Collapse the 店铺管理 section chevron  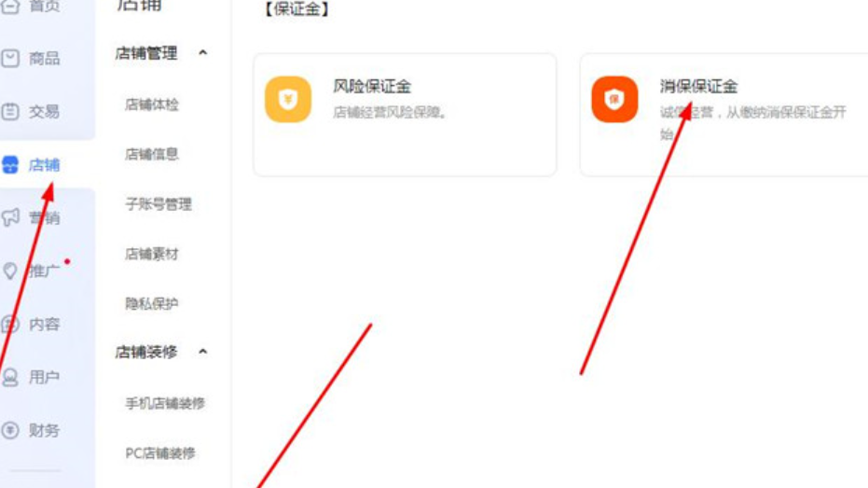(x=202, y=53)
